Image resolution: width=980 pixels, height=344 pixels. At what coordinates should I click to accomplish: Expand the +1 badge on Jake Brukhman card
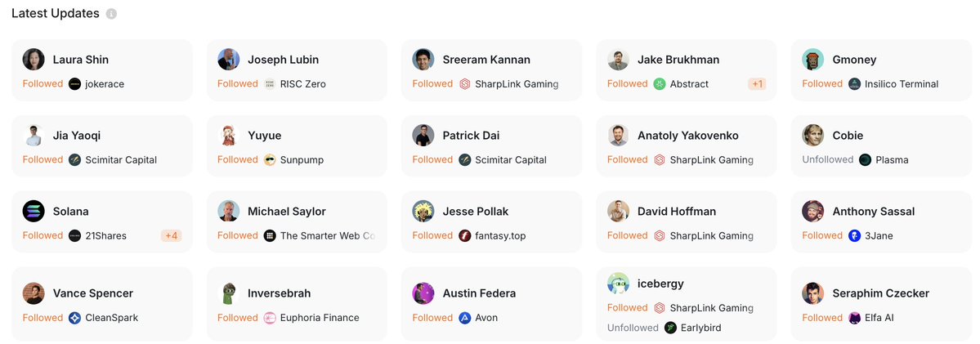[x=757, y=83]
